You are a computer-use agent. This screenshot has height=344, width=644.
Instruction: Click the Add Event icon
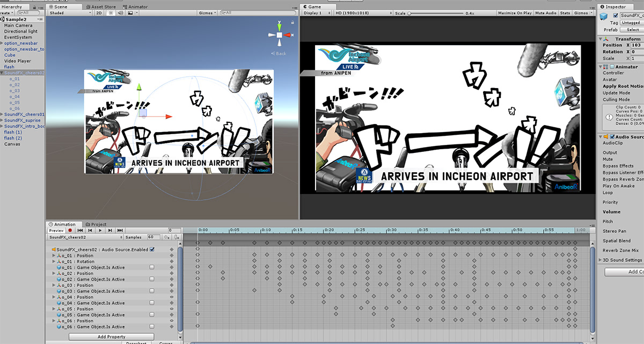(177, 237)
